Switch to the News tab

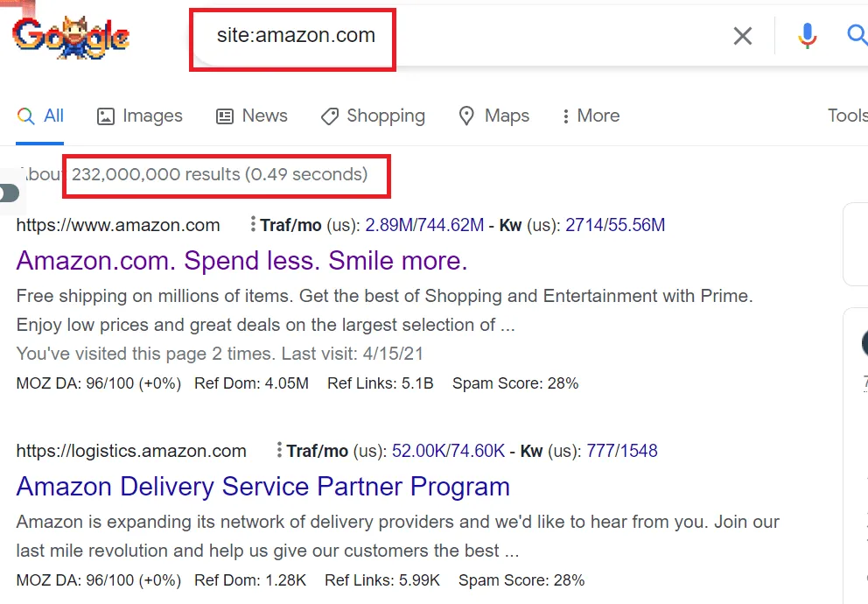pyautogui.click(x=252, y=116)
